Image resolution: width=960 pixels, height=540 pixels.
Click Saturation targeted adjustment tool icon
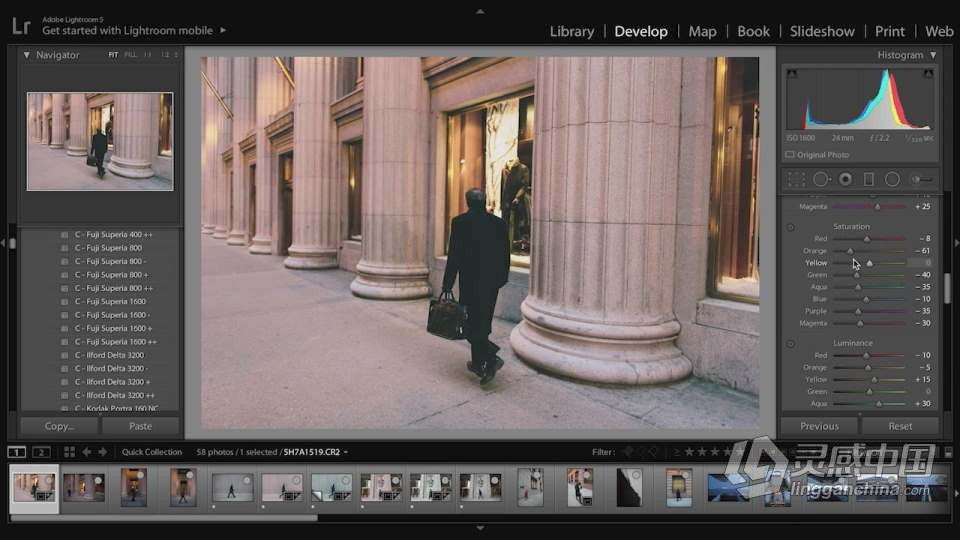pos(790,227)
